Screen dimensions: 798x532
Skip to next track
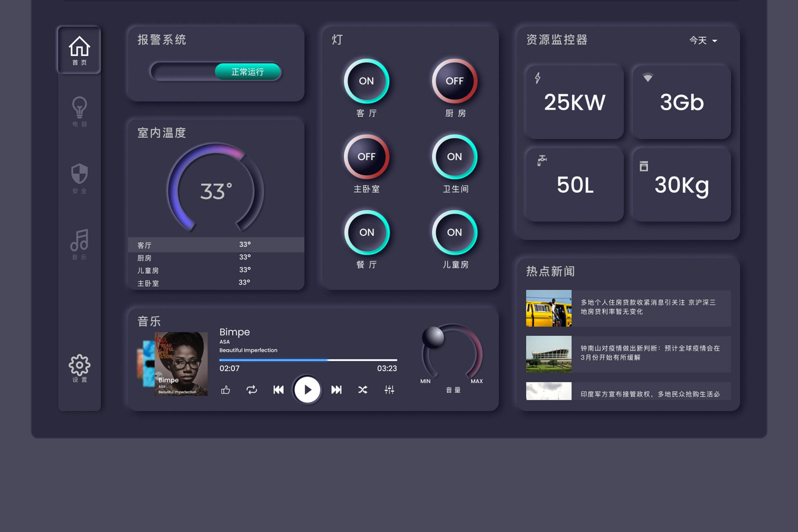(x=336, y=390)
